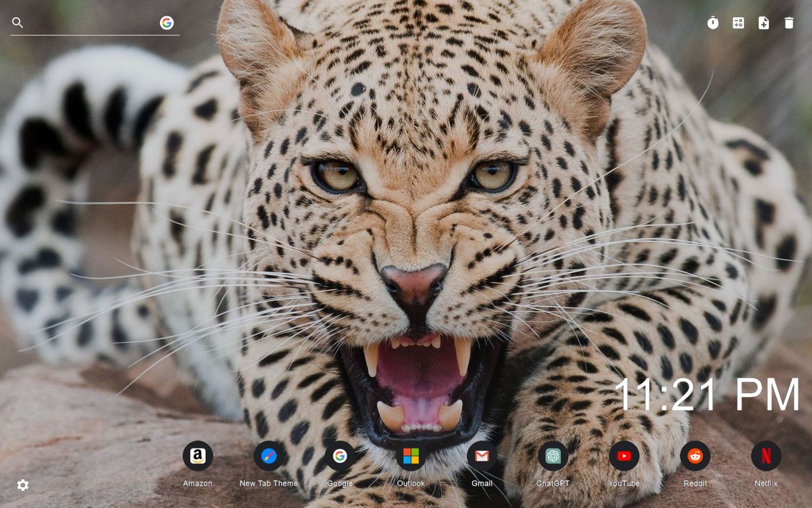Click the 'Netflix' label text
This screenshot has width=812, height=508.
pyautogui.click(x=766, y=483)
